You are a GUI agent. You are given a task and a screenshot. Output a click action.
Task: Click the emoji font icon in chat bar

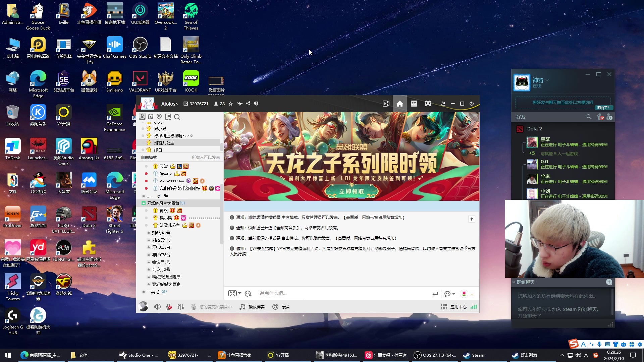(x=248, y=294)
